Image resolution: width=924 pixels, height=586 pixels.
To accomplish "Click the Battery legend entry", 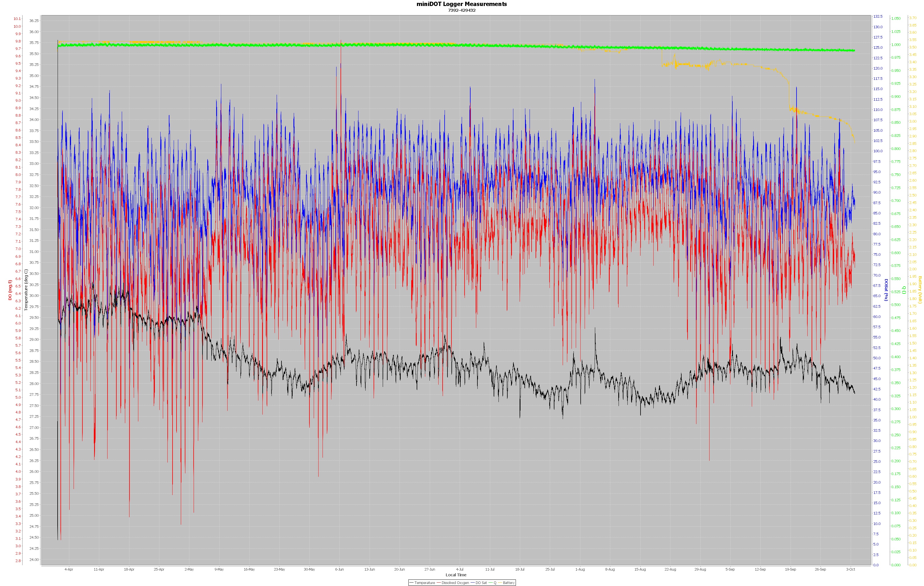I will tap(508, 583).
